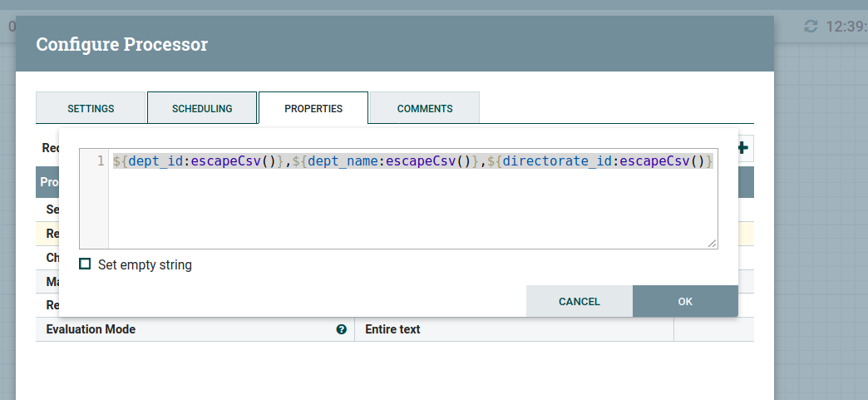868x400 pixels.
Task: Enable the Set empty string checkbox
Action: [x=85, y=264]
